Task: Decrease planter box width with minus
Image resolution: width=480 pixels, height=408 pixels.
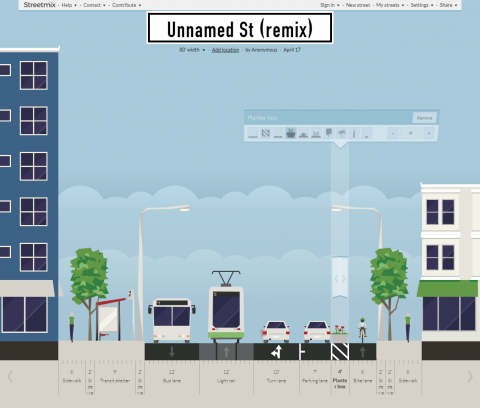Action: click(393, 133)
